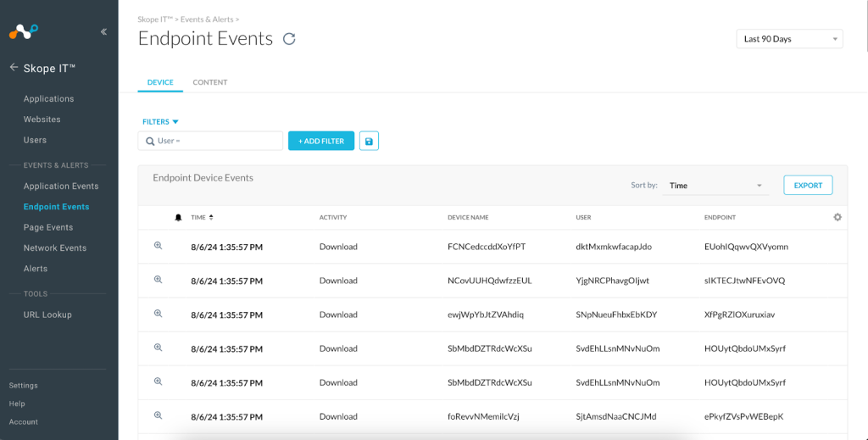
Task: Click endpoint ePkyfZVsPvWEBepK
Action: [744, 416]
